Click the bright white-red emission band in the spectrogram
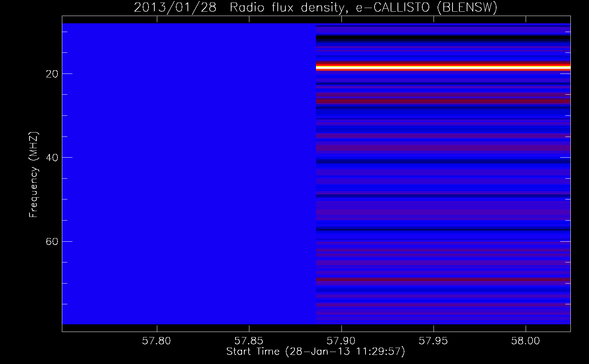Image resolution: width=589 pixels, height=364 pixels. coord(443,67)
